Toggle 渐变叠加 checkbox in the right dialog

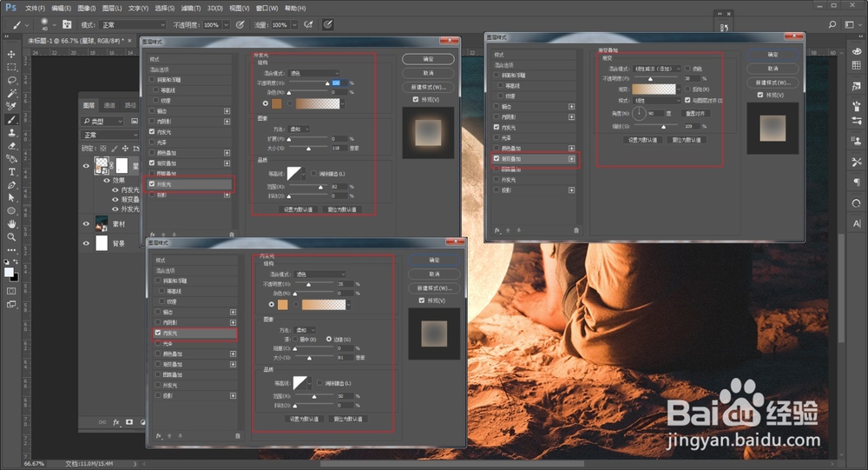(x=496, y=158)
